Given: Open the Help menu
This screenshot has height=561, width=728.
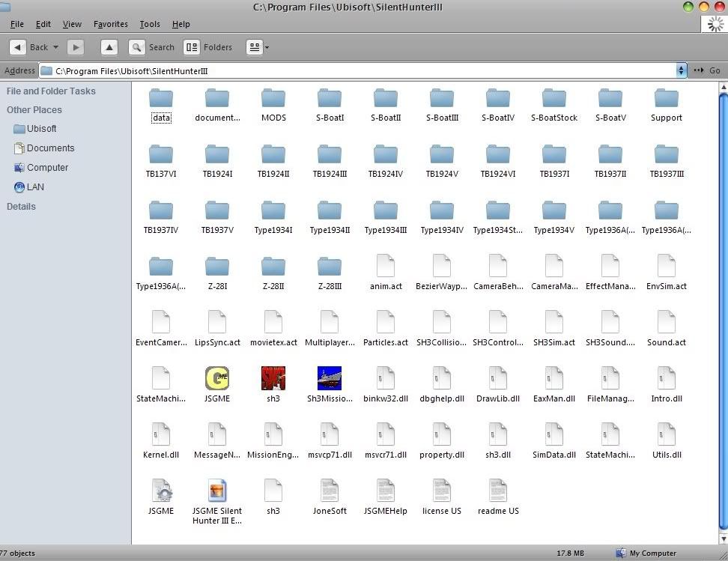Looking at the screenshot, I should [x=181, y=24].
